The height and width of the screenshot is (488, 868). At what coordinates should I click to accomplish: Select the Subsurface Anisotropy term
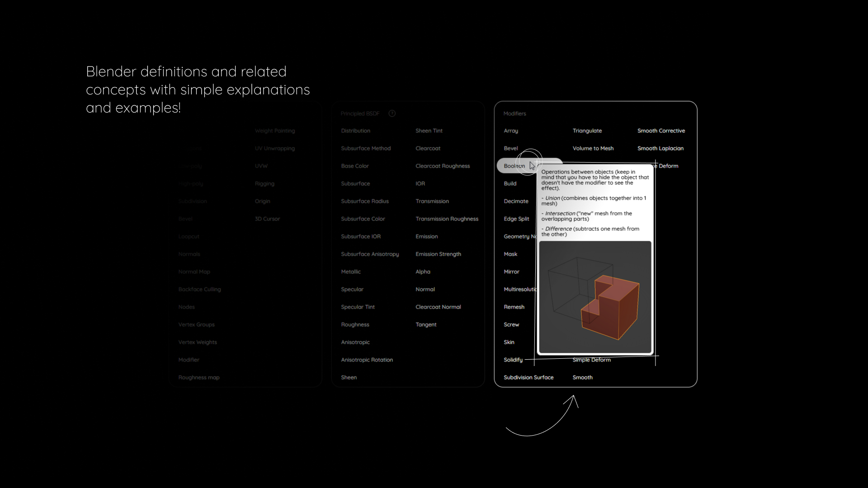point(370,254)
